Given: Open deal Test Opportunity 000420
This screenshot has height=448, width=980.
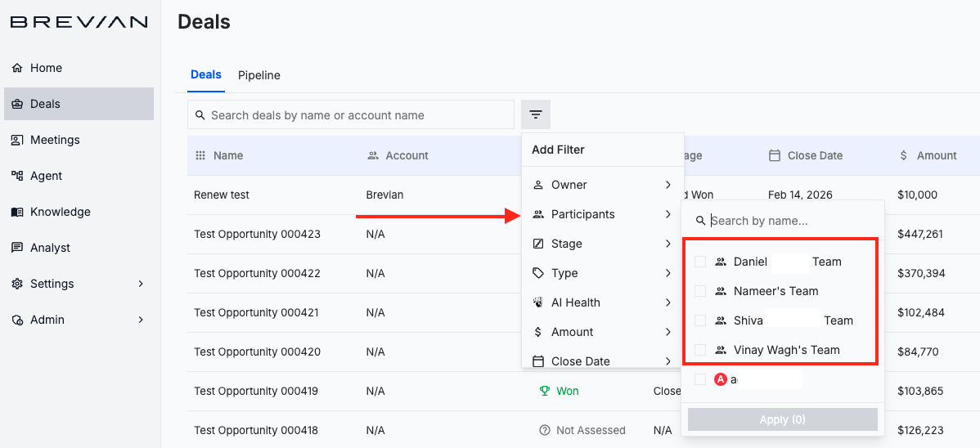Looking at the screenshot, I should click(258, 352).
